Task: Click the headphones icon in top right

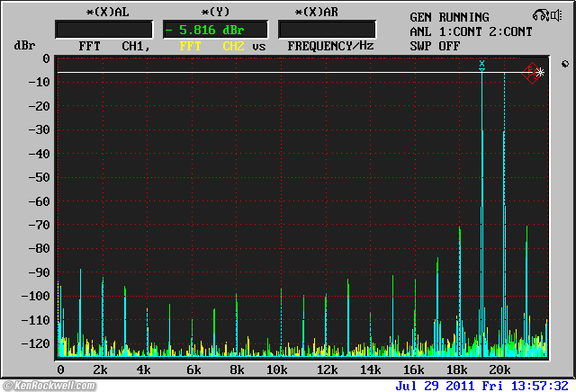Action: pos(539,15)
